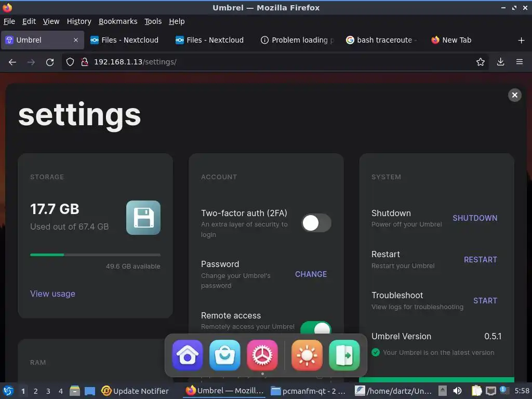Image resolution: width=532 pixels, height=399 pixels.
Task: Open the View menu
Action: (51, 21)
